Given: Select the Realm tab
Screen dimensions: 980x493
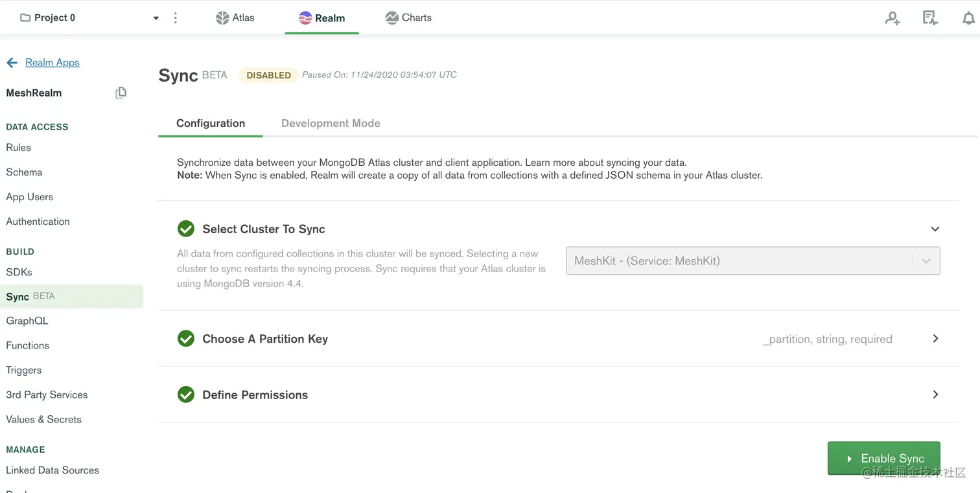Looking at the screenshot, I should (321, 18).
